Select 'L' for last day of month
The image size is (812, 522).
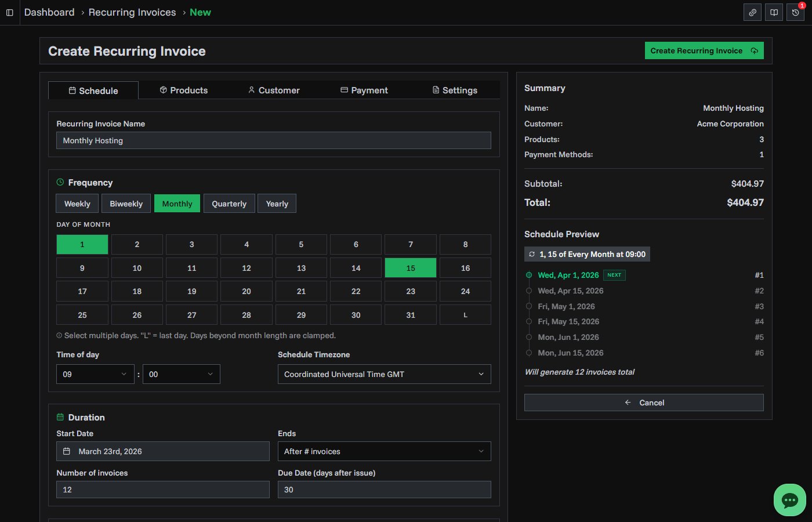(465, 314)
